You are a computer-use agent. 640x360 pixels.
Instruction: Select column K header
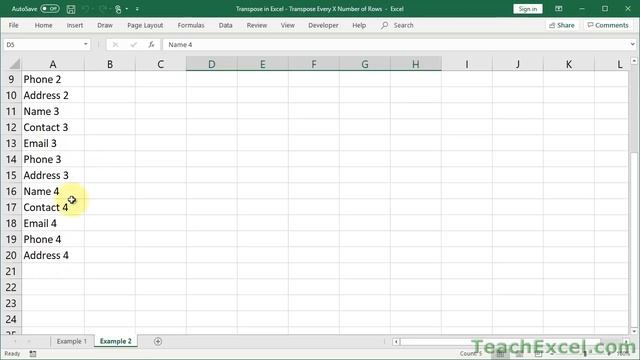coord(569,64)
